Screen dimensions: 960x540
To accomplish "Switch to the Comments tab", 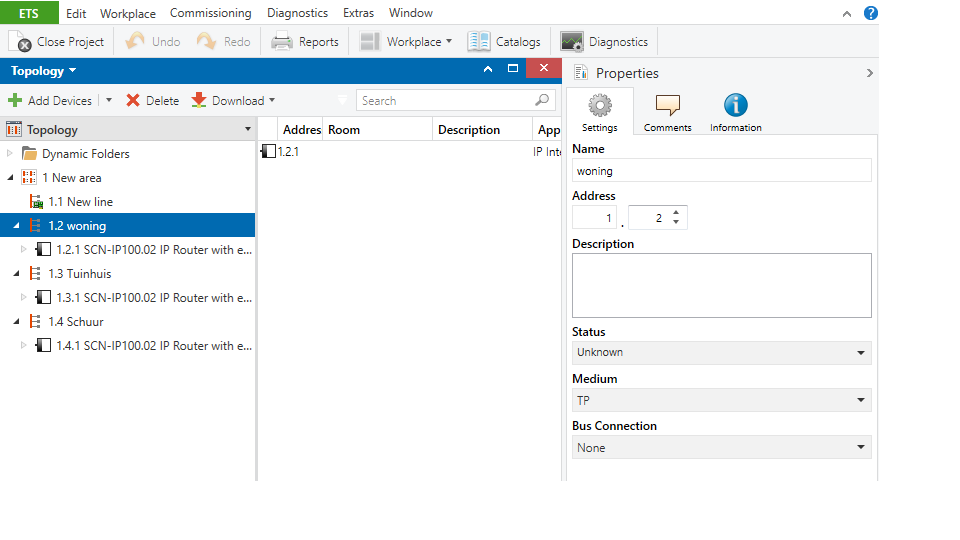I will [667, 112].
